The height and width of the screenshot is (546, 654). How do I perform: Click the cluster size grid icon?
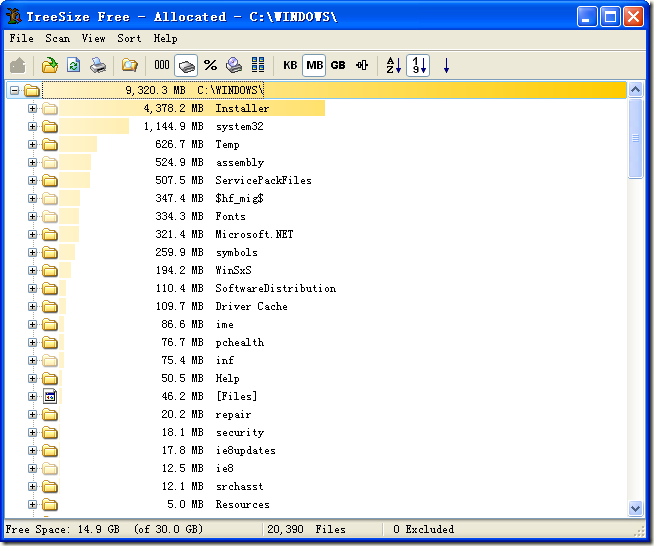coord(258,65)
